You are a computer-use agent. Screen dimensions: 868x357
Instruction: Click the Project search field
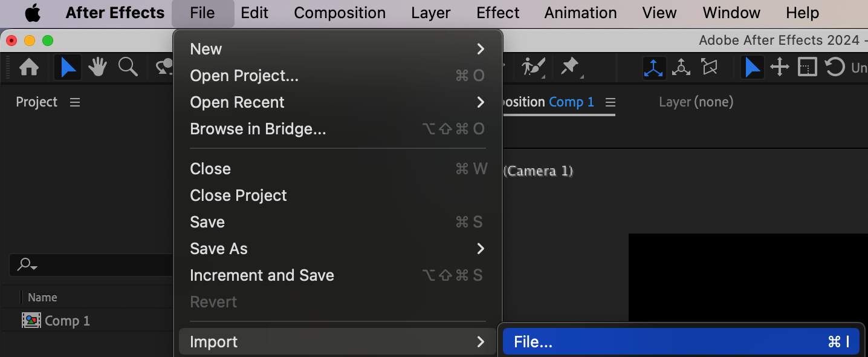[91, 264]
